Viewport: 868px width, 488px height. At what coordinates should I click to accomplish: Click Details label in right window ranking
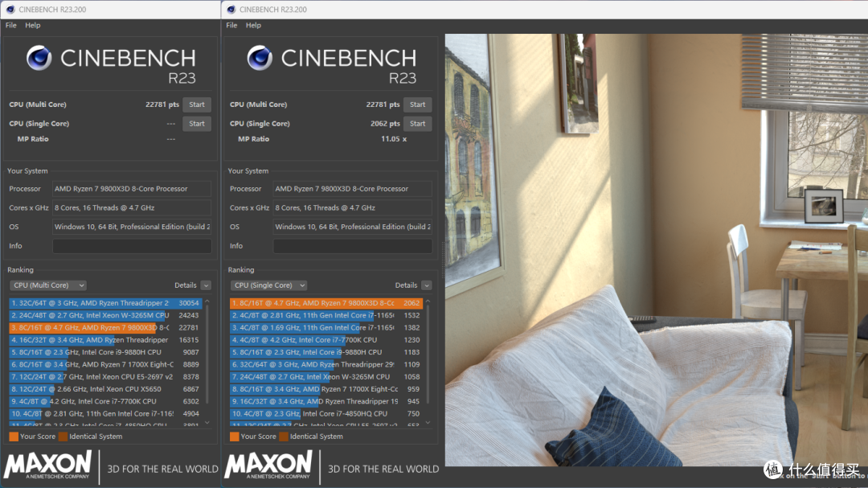406,285
